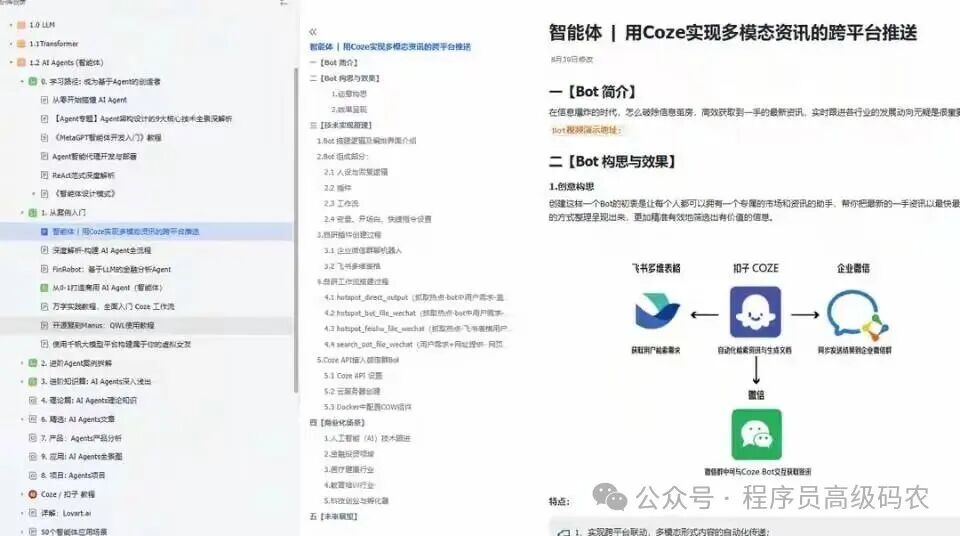960x536 pixels.
Task: Expand the 《智能体设计模式》 arrow
Action: coord(34,194)
